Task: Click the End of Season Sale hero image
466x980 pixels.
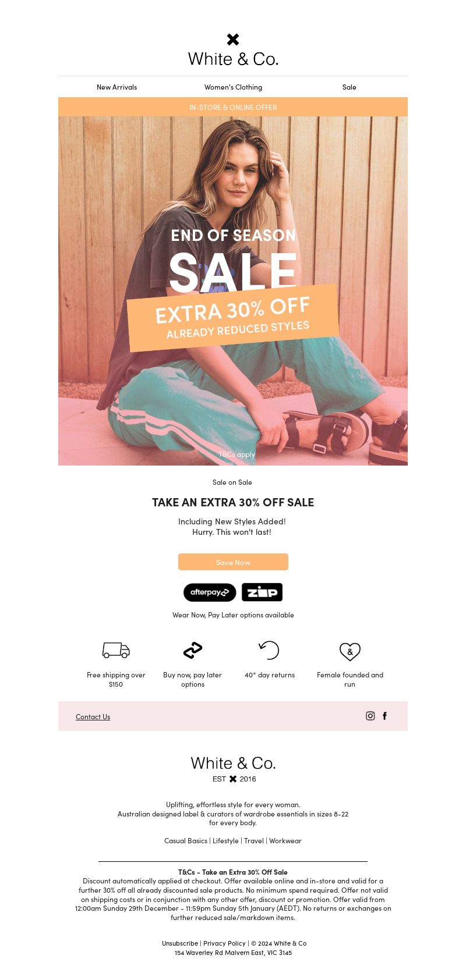Action: 233,291
